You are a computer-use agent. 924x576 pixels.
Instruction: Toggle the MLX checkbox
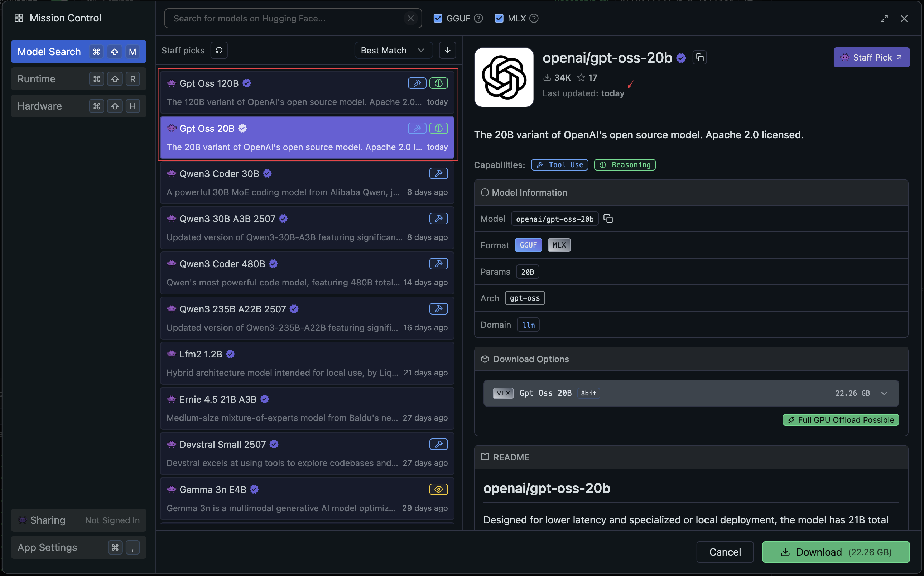tap(499, 18)
